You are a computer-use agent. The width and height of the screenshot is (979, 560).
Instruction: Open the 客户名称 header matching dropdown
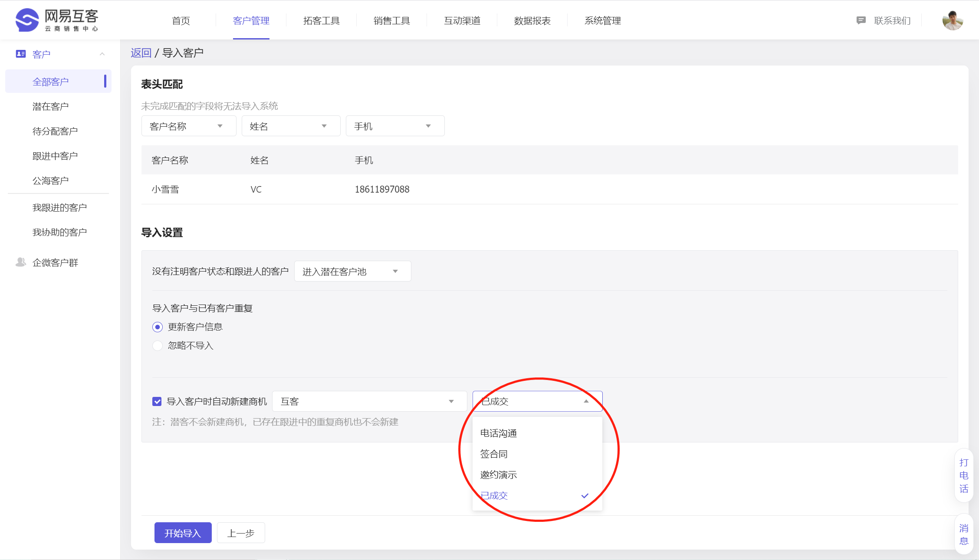pyautogui.click(x=188, y=126)
